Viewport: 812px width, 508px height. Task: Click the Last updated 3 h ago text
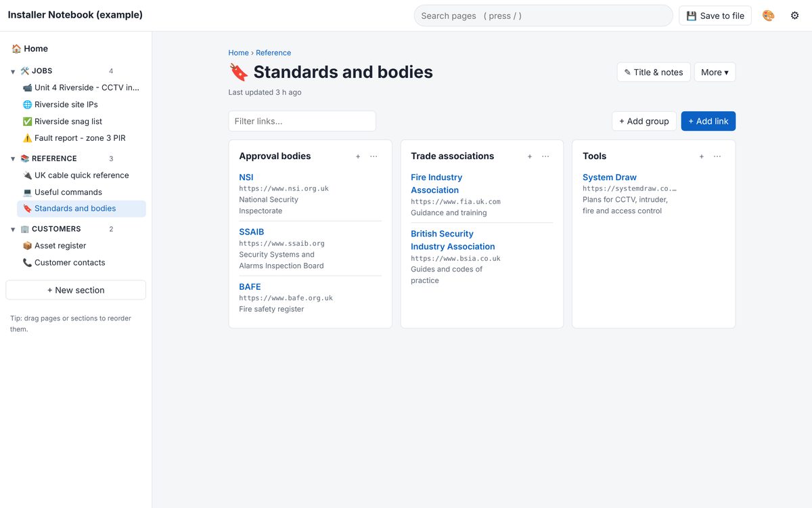click(265, 92)
